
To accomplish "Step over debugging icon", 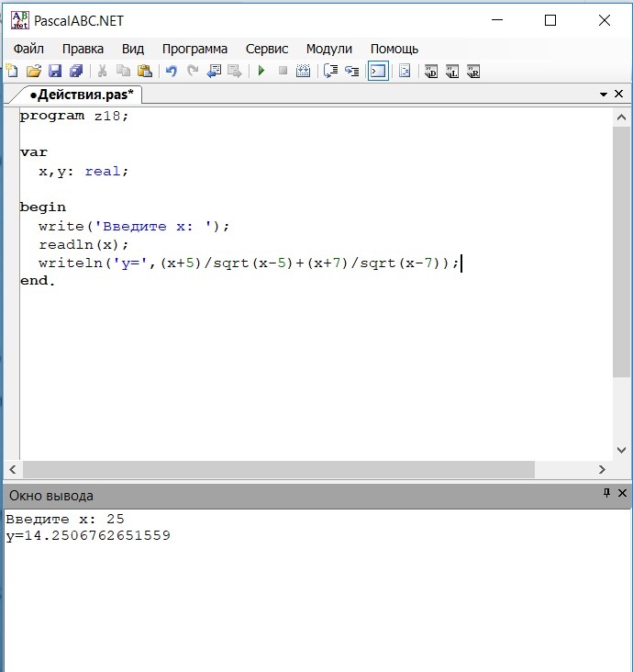I will click(x=330, y=71).
